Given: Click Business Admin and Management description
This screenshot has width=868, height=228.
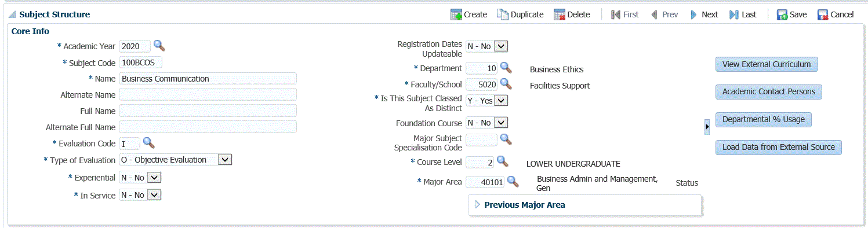Looking at the screenshot, I should (597, 183).
